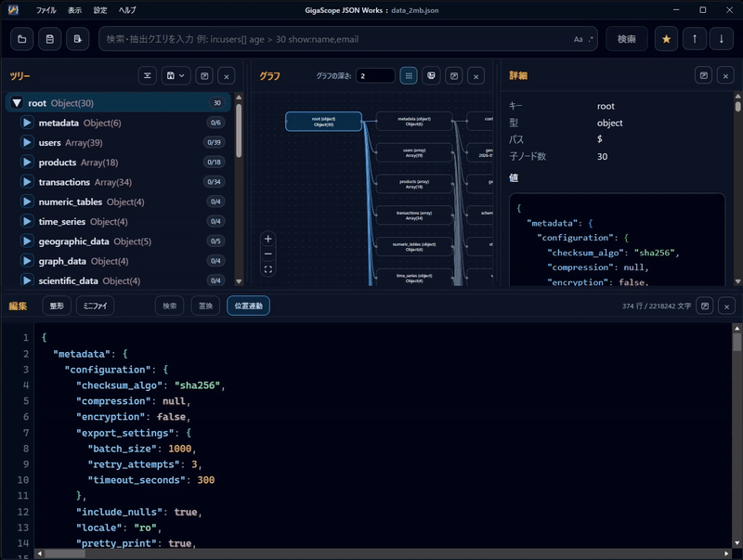The image size is (743, 560).
Task: Click the graph snapshot icon
Action: point(431,76)
